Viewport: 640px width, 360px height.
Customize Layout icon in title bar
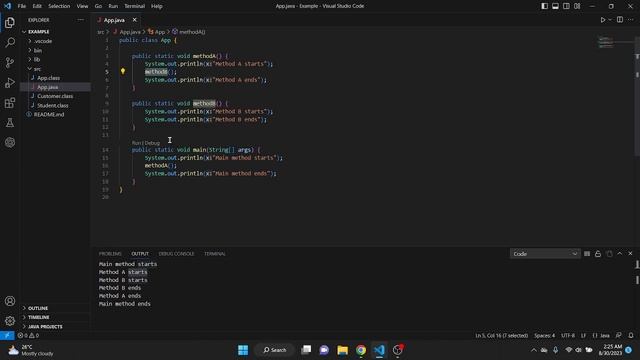tap(577, 6)
